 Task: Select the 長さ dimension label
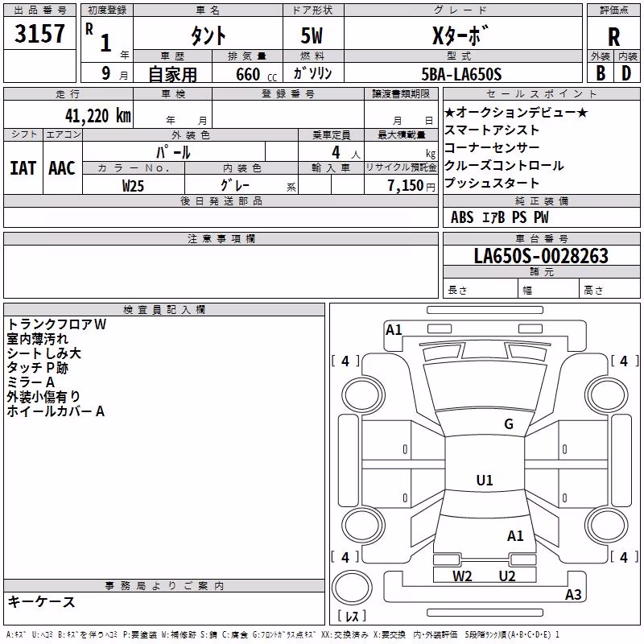point(457,291)
